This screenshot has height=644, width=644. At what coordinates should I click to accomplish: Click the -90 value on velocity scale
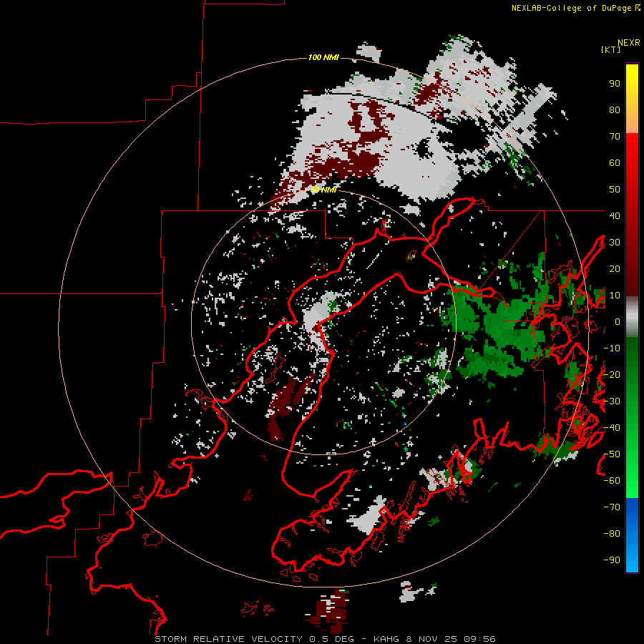click(612, 560)
